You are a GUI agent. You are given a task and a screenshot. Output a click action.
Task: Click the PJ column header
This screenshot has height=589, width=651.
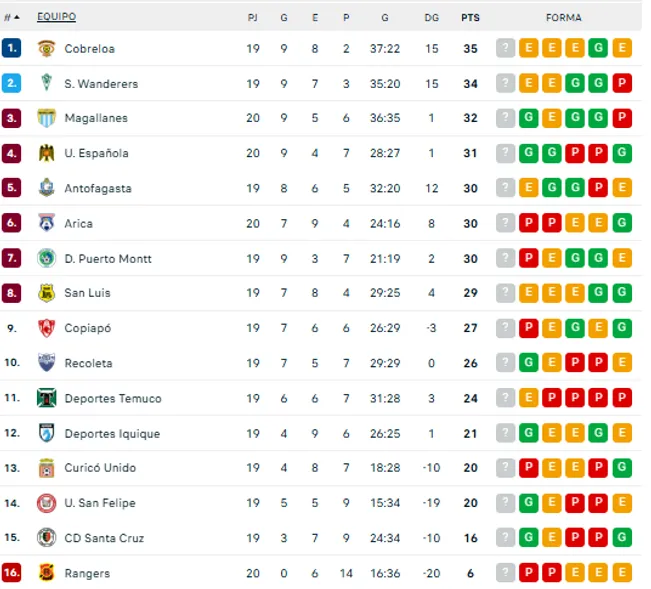coord(252,18)
